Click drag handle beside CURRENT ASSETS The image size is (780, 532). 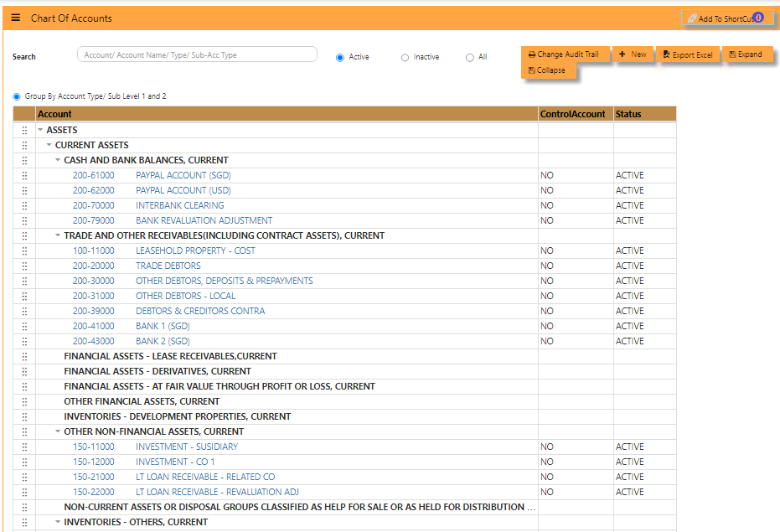[x=24, y=145]
